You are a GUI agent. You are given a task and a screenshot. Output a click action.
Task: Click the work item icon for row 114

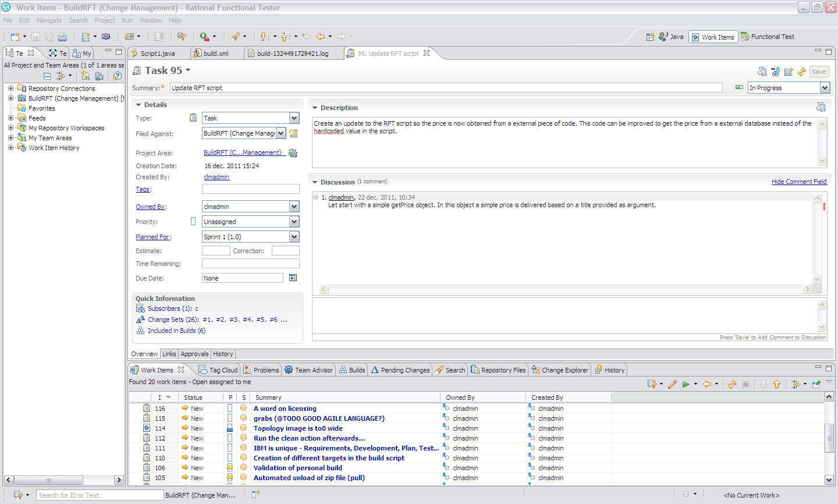[147, 428]
